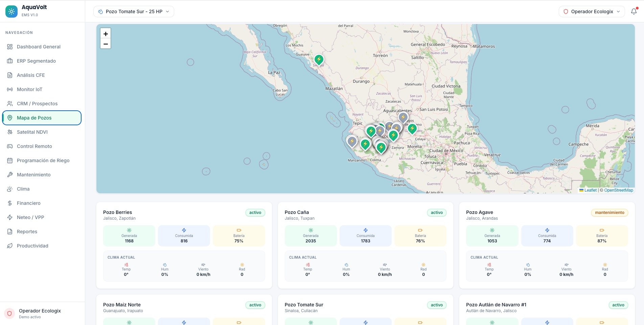Click the Financiero dollar icon

10,203
